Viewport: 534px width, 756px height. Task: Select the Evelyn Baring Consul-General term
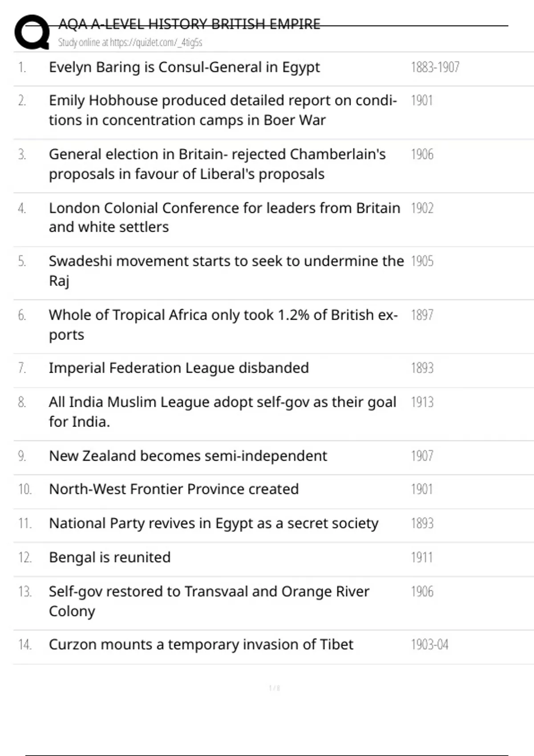[x=184, y=67]
